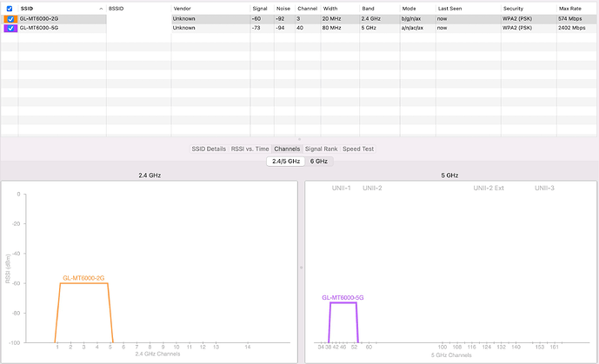The image size is (599, 364).
Task: Click the 574 Mbps max rate cell
Action: (570, 19)
